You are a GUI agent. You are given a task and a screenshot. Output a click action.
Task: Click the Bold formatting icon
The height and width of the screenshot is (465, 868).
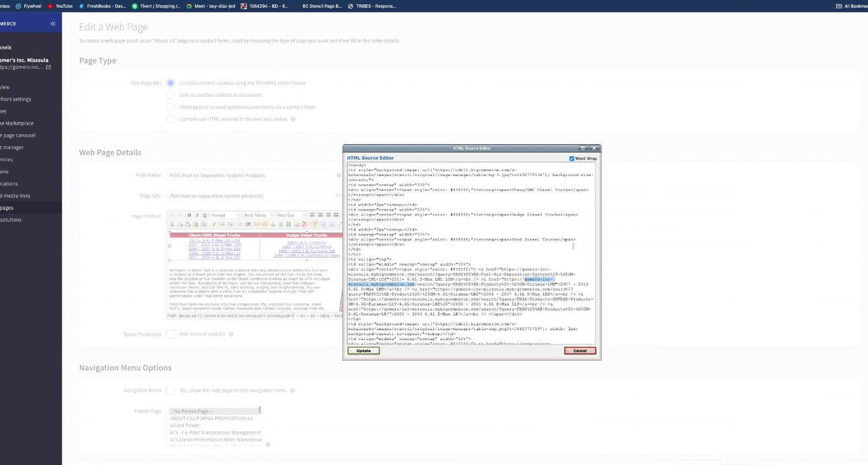tap(189, 215)
